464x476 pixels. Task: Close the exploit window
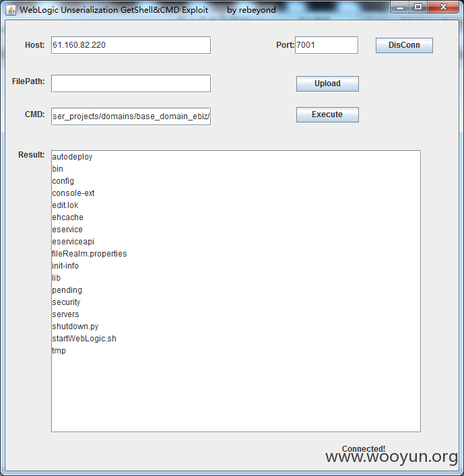click(x=443, y=7)
